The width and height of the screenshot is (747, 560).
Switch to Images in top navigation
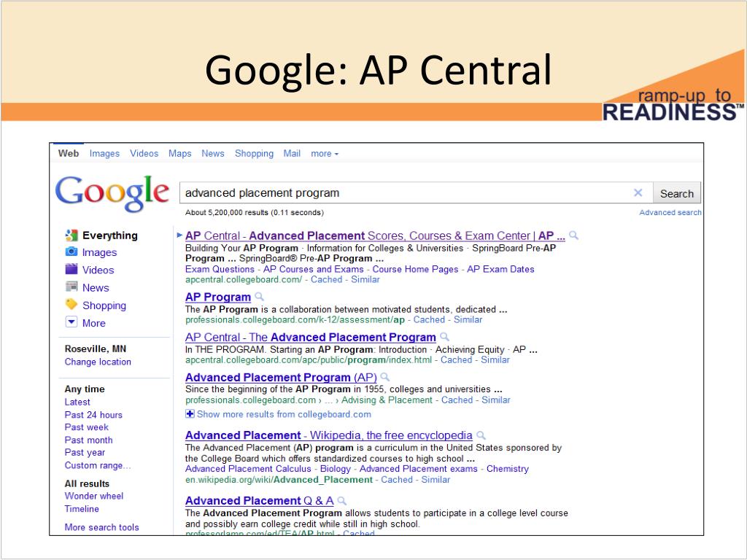coord(104,154)
